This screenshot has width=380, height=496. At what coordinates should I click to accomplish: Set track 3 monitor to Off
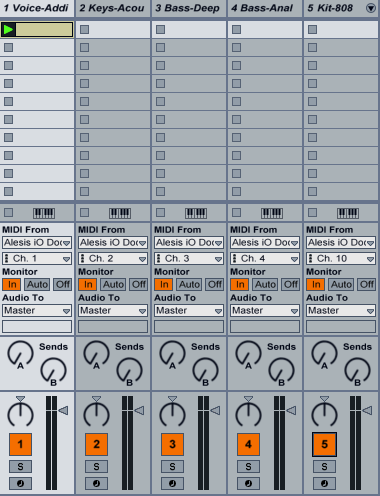[214, 285]
